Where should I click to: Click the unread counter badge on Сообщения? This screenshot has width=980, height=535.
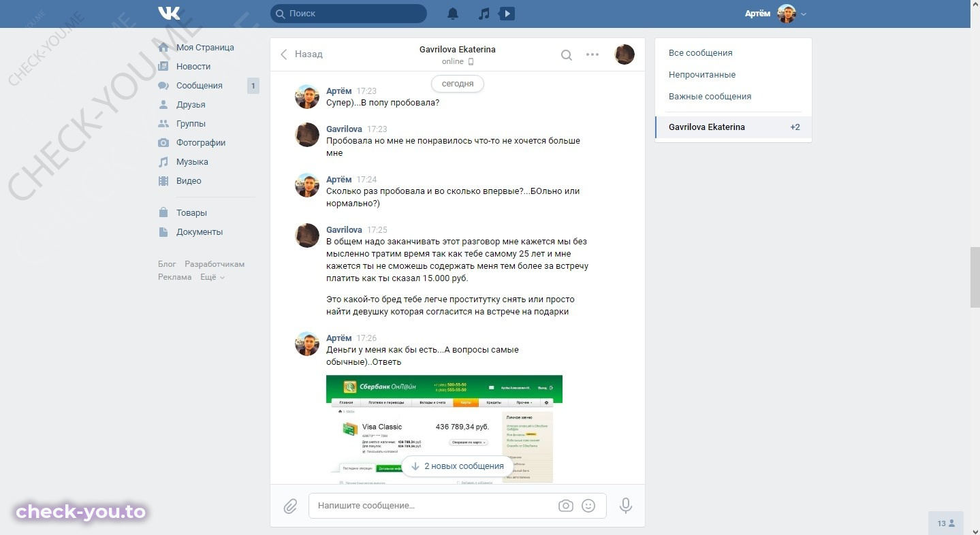[253, 86]
